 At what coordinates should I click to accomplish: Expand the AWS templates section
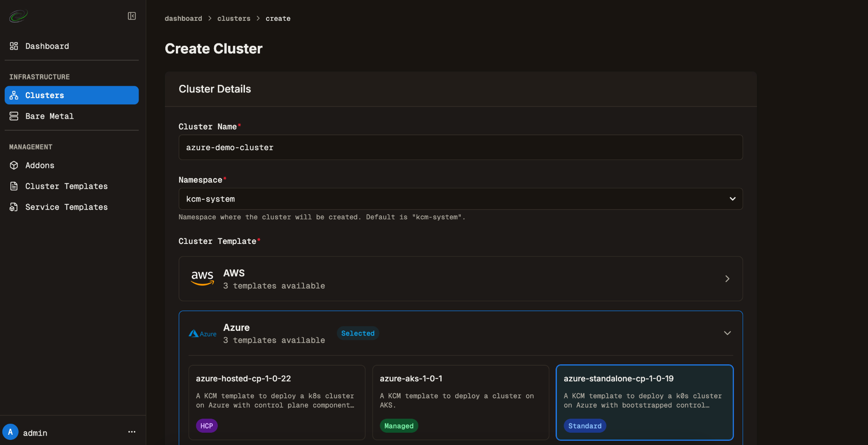460,279
